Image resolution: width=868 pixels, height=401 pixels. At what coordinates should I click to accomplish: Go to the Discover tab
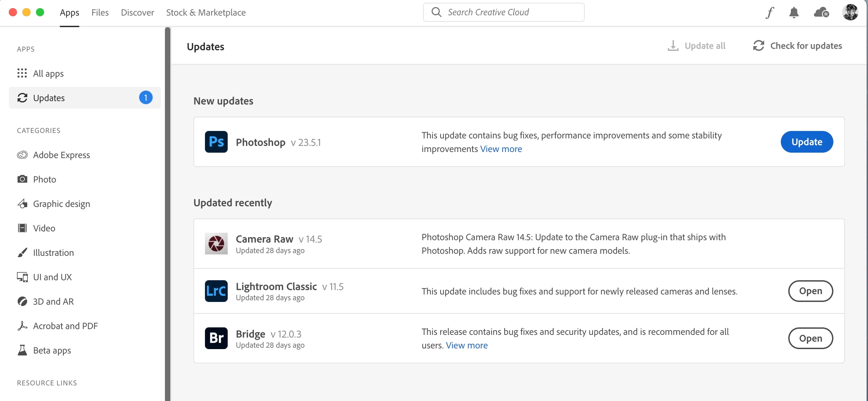point(137,13)
